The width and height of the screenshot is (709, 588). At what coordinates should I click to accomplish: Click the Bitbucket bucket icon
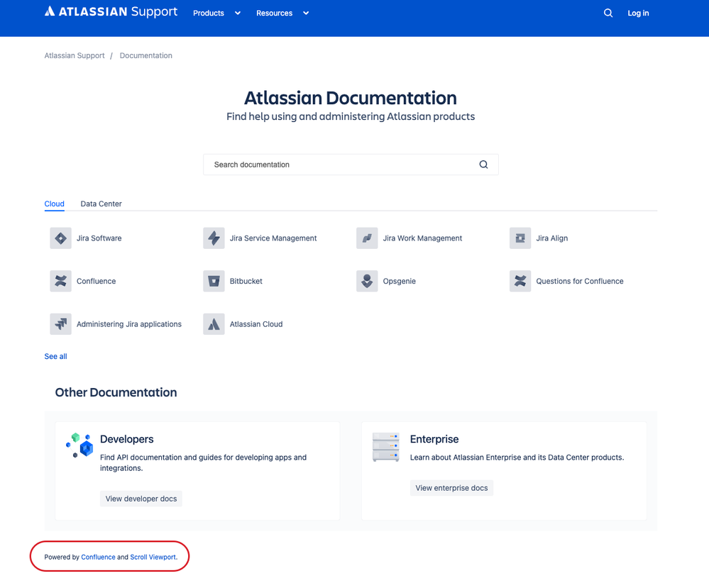click(x=214, y=281)
